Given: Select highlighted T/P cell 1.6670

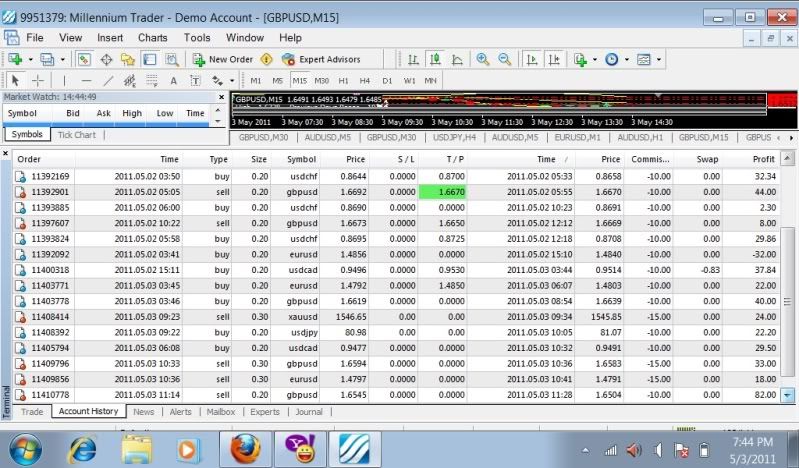Looking at the screenshot, I should pyautogui.click(x=442, y=192).
